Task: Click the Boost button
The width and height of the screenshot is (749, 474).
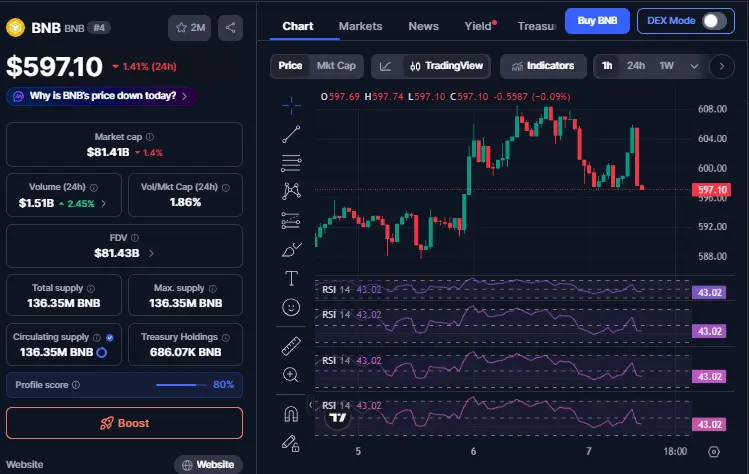Action: point(124,423)
